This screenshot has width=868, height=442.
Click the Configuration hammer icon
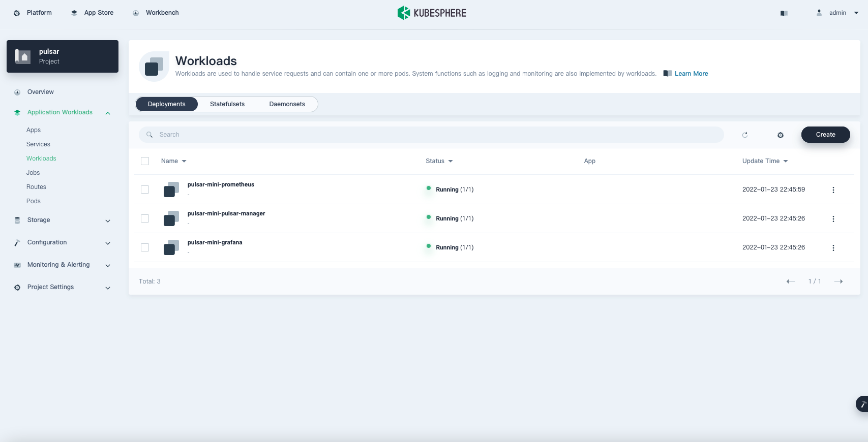pyautogui.click(x=17, y=243)
